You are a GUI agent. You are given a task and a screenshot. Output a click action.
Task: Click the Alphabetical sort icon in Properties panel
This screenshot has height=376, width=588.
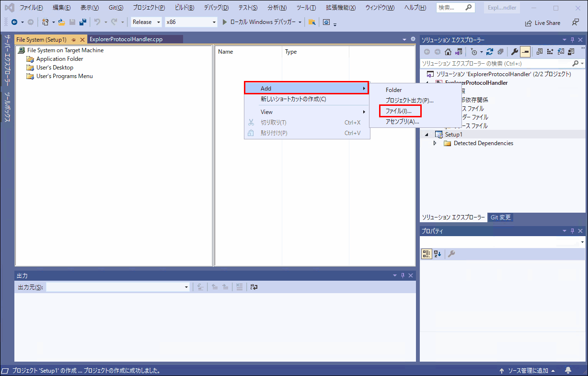(438, 254)
